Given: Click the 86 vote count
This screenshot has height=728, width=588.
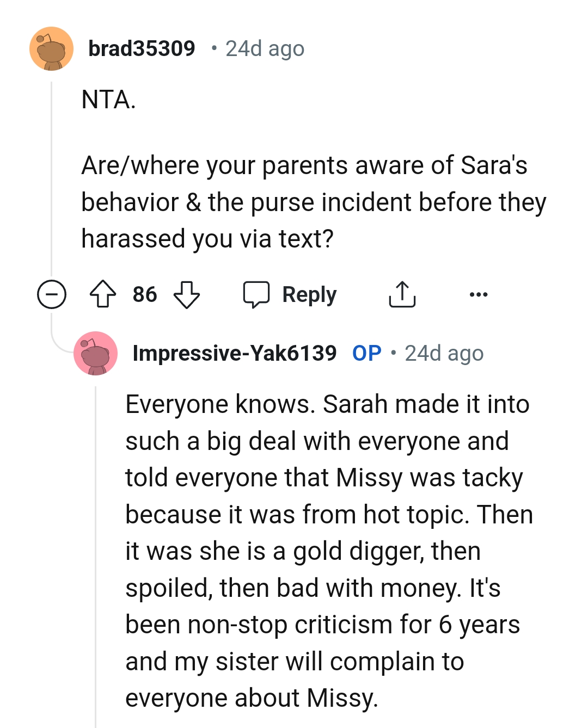Looking at the screenshot, I should pos(145,294).
